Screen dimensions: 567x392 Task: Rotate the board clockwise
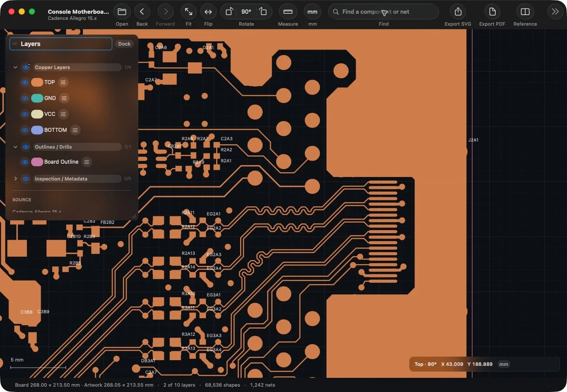pos(263,12)
